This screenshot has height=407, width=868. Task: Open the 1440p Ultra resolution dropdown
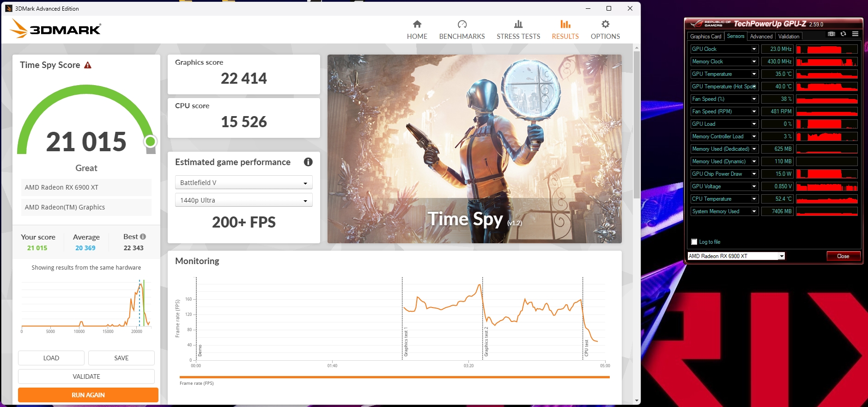(x=244, y=200)
